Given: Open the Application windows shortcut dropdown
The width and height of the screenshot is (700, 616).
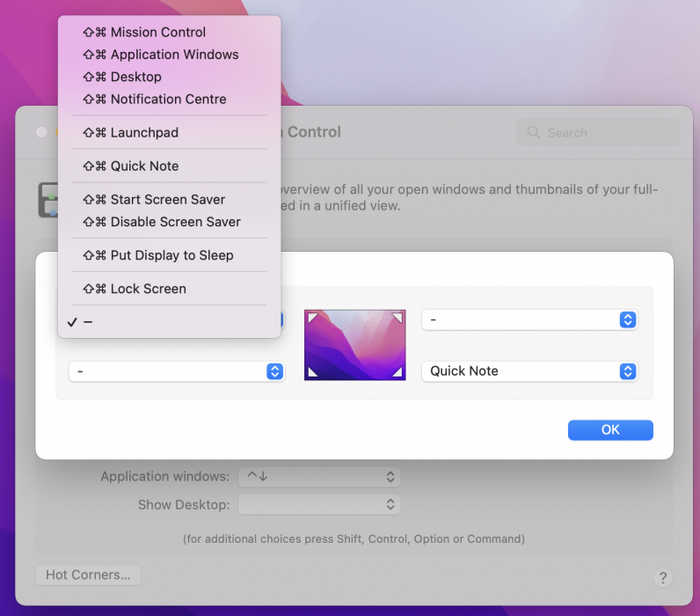Looking at the screenshot, I should tap(319, 477).
